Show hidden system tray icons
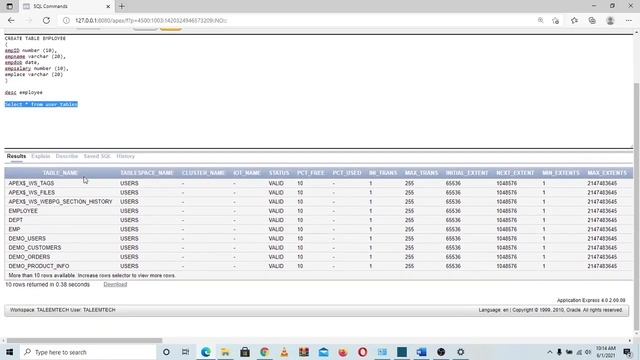This screenshot has width=640, height=360. (x=549, y=352)
